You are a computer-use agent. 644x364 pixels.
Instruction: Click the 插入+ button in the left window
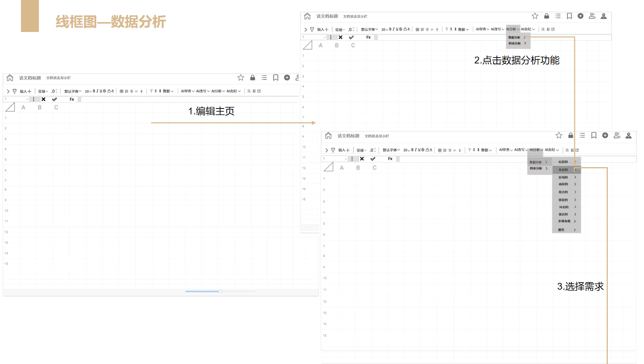pos(26,91)
